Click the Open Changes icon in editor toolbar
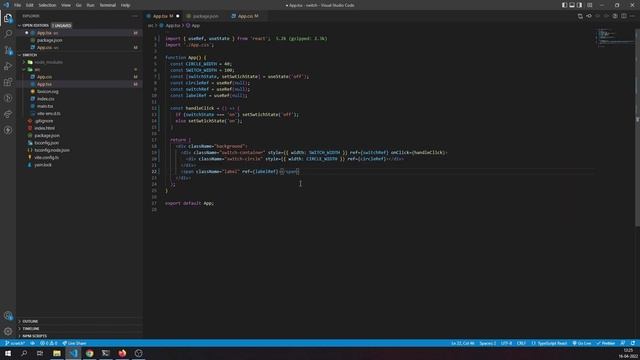 coord(580,16)
